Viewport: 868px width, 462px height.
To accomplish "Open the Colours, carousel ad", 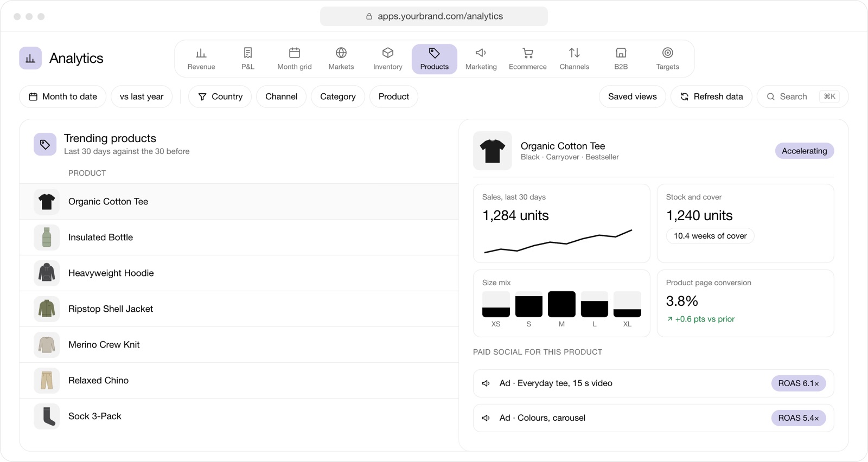I will (x=654, y=418).
